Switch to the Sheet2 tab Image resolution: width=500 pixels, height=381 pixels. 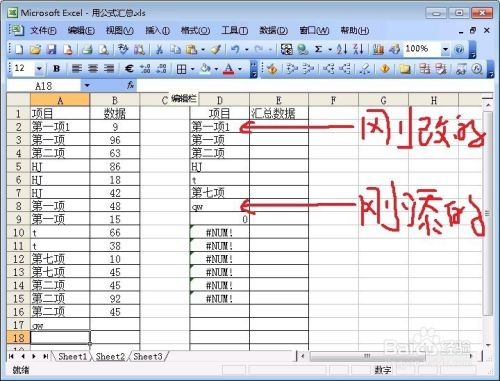[110, 356]
